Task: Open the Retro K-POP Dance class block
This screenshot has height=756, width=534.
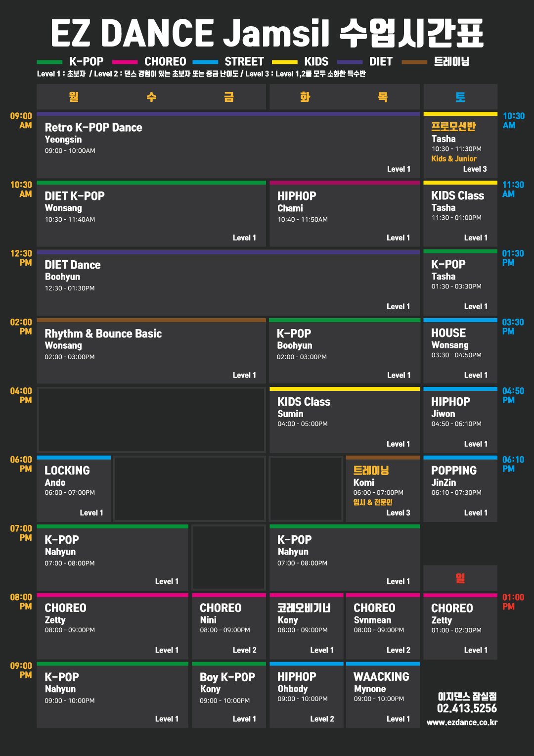Action: [228, 145]
